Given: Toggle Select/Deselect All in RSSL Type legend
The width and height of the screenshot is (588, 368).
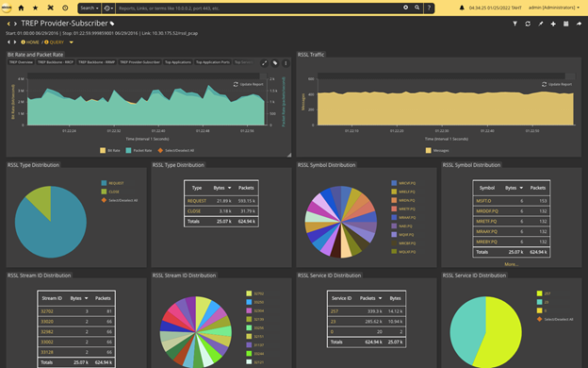Looking at the screenshot, I should pos(120,201).
